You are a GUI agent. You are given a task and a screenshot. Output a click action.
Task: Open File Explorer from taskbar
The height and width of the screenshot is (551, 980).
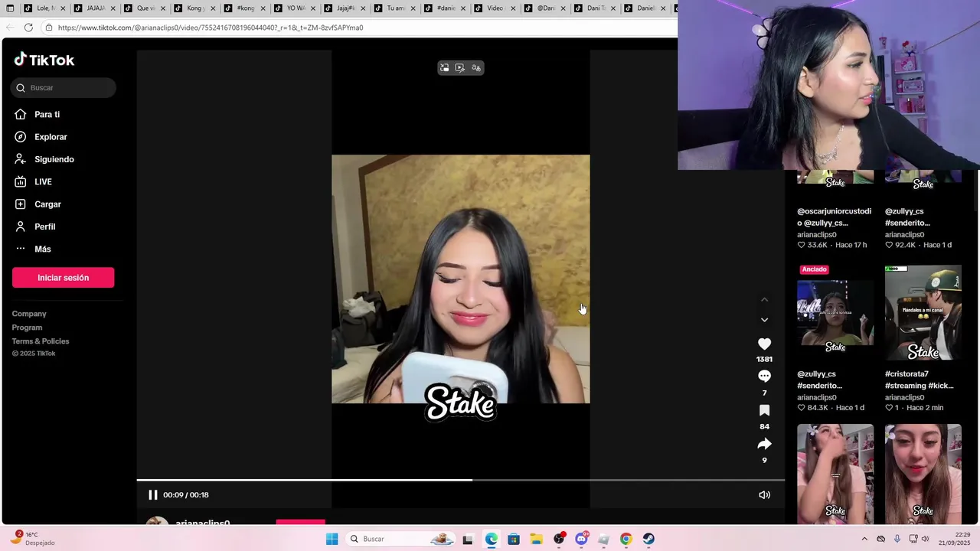536,539
